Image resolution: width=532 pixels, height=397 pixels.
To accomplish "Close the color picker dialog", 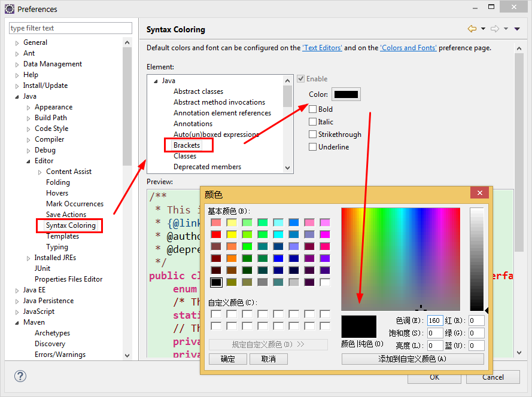I will (x=480, y=193).
